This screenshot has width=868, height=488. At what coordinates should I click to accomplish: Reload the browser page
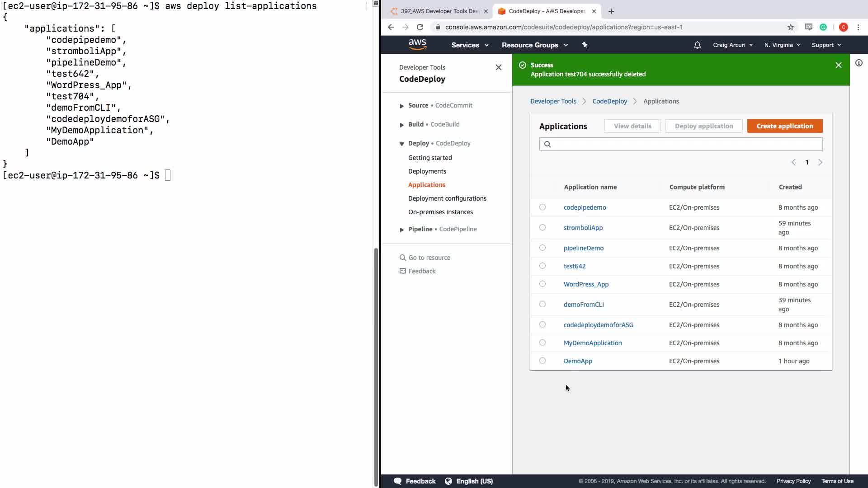[420, 27]
